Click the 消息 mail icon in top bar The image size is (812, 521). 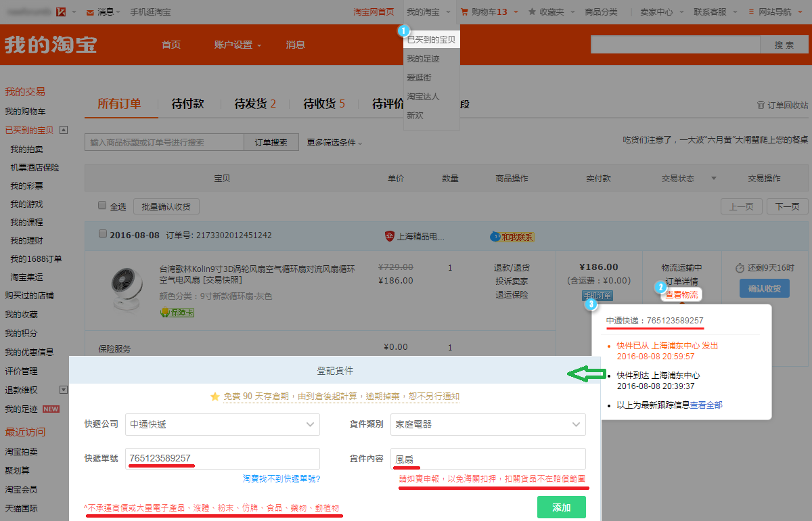[91, 12]
